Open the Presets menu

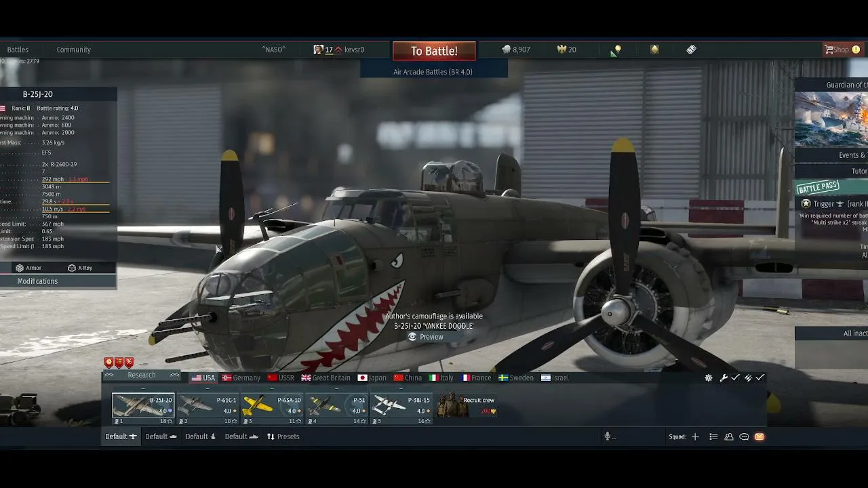click(x=283, y=436)
